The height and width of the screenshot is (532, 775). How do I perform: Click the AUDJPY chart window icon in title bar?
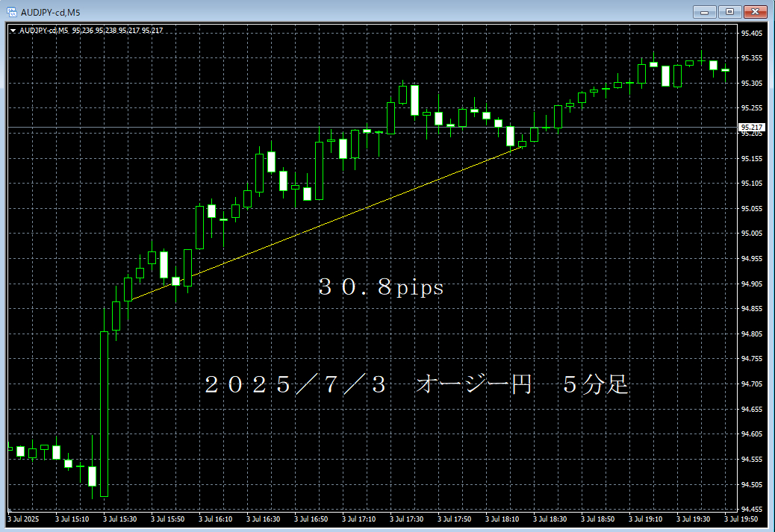12,11
